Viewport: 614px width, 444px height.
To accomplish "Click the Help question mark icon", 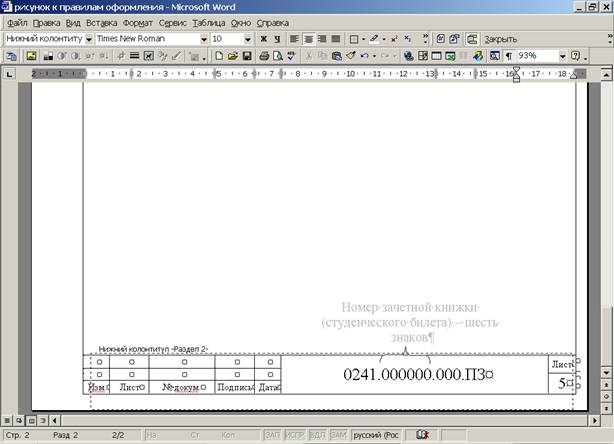I will coord(575,56).
